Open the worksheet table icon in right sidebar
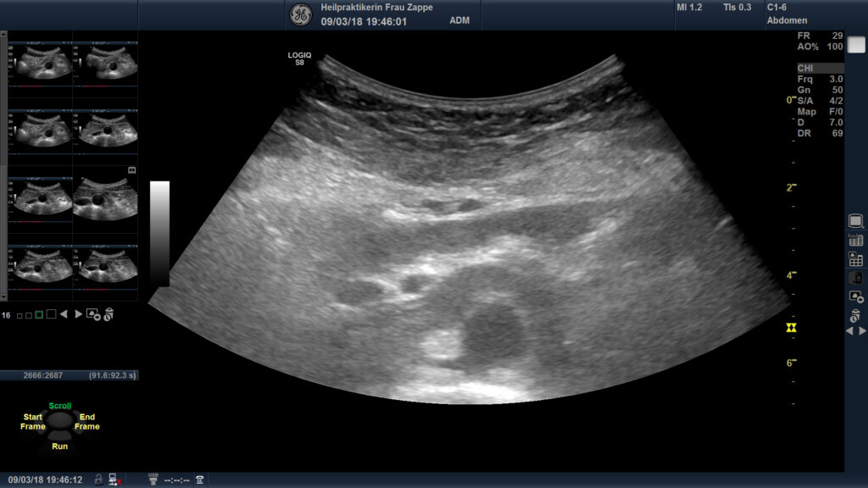868x488 pixels. 855,241
